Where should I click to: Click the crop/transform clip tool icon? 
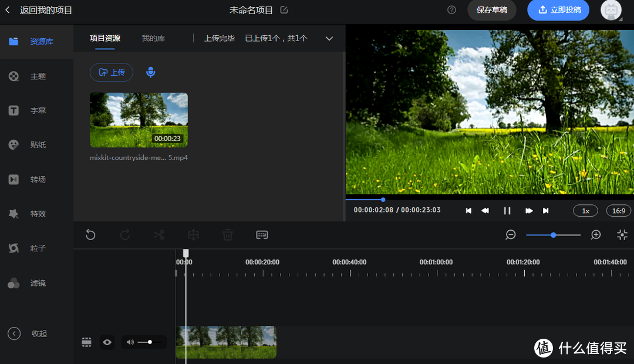193,235
